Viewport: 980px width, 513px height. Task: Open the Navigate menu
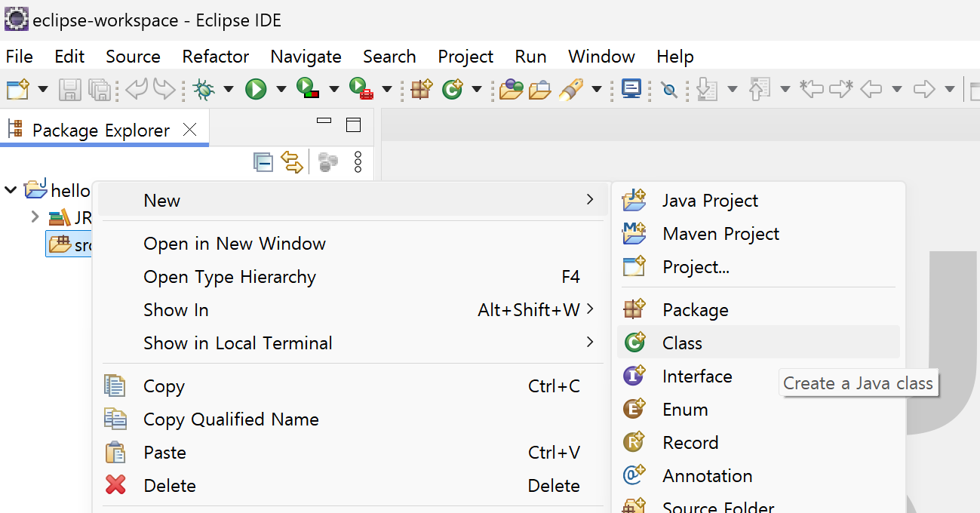[306, 57]
